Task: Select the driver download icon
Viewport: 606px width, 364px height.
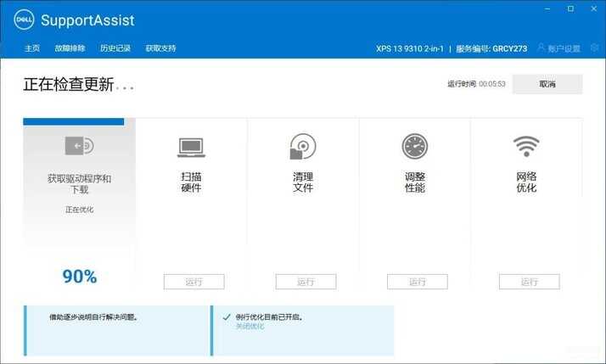Action: tap(80, 146)
